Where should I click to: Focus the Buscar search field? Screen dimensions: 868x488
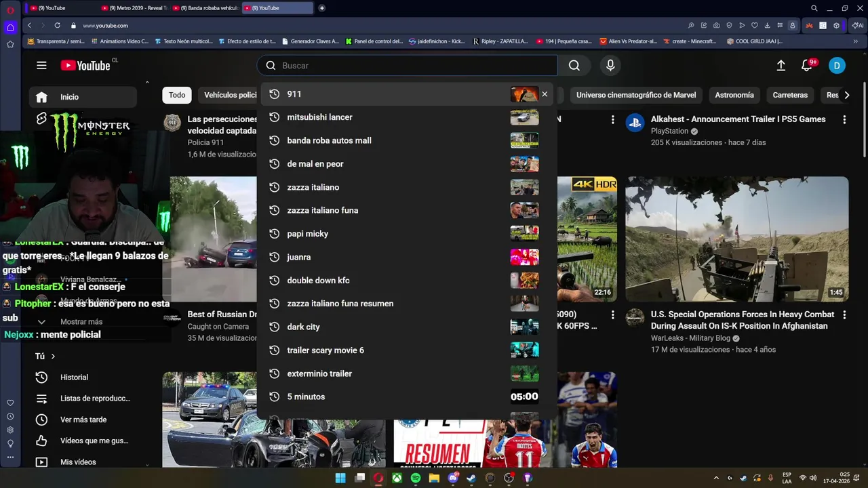[x=407, y=66]
